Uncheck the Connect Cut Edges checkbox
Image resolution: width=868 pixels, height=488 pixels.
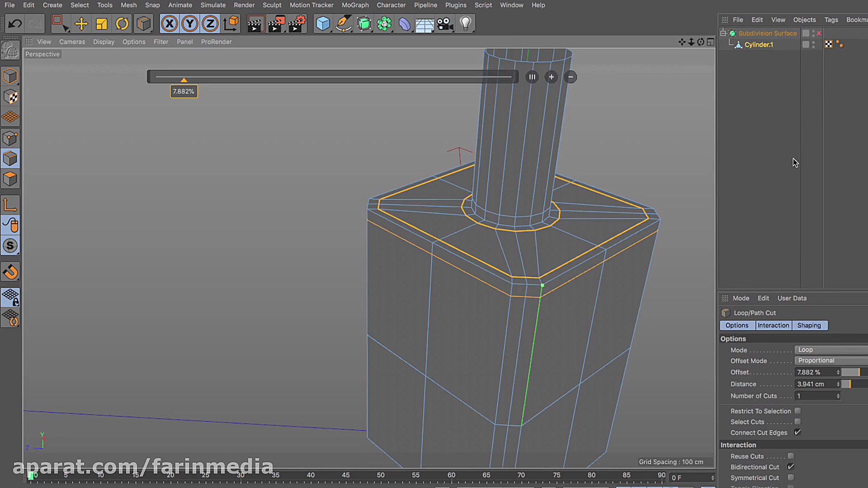[797, 432]
